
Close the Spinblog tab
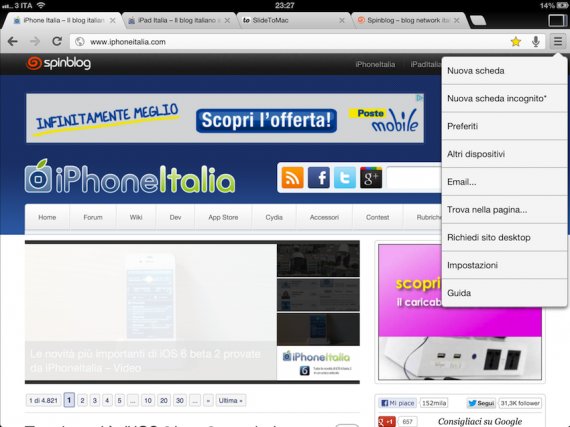click(457, 20)
